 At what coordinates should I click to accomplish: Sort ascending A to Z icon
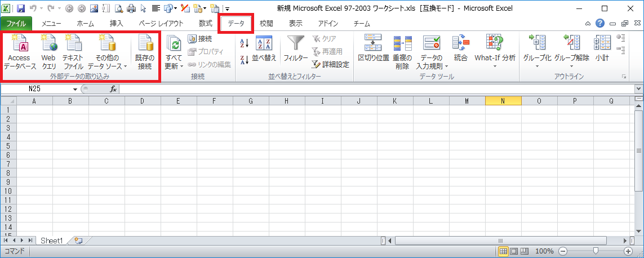tap(245, 43)
